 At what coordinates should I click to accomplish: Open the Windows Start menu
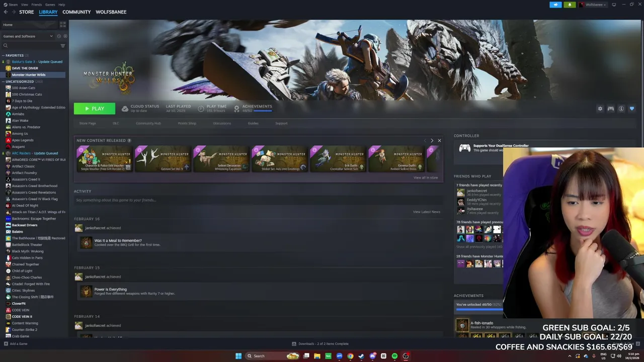tap(238, 356)
